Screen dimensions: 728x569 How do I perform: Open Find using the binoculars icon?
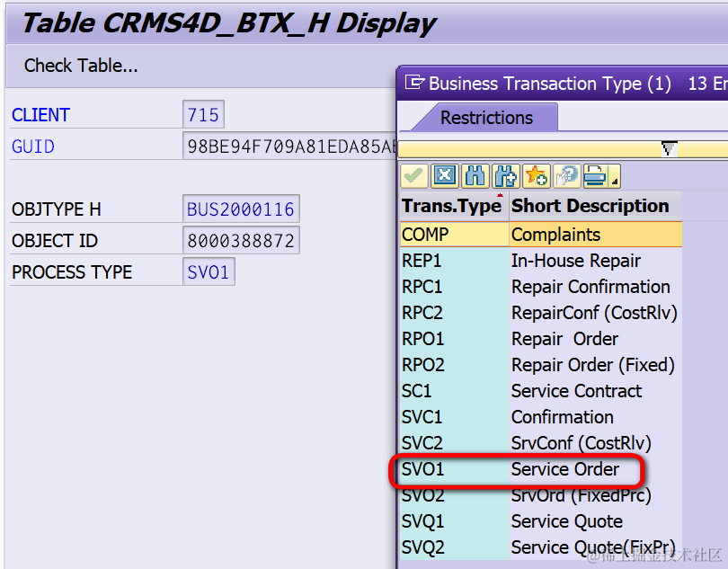click(475, 176)
